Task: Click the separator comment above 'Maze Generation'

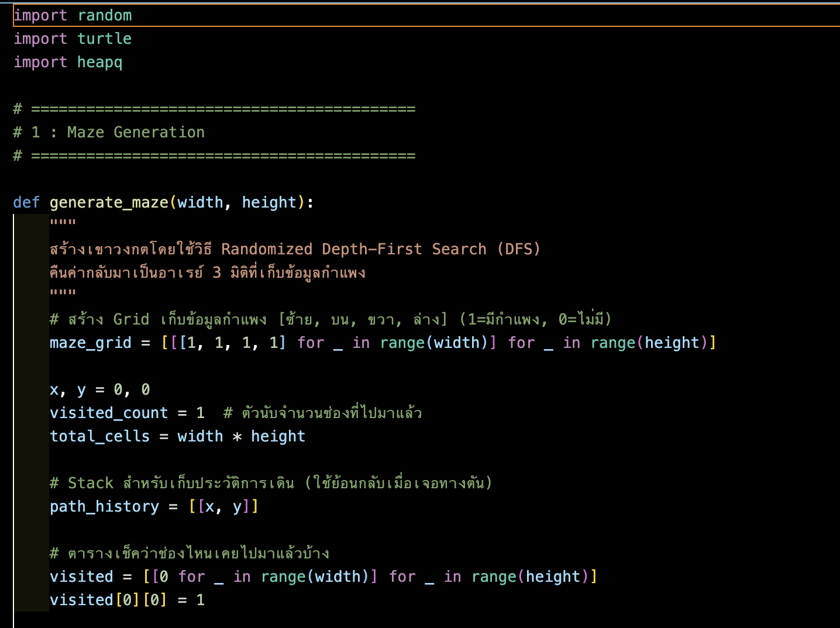Action: tap(214, 109)
